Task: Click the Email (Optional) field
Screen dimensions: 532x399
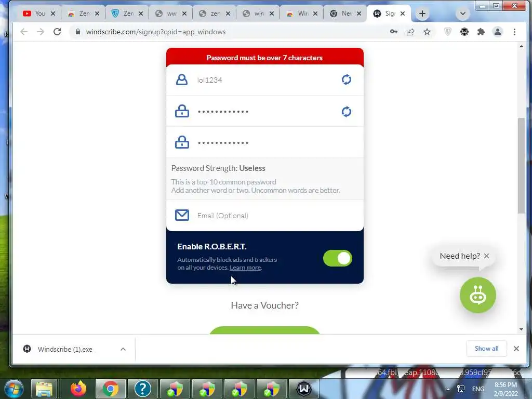Action: coord(264,216)
